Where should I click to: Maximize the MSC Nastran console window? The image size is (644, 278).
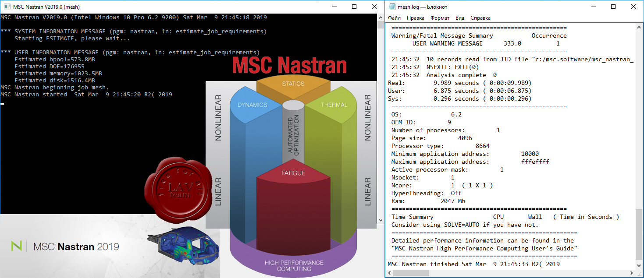coord(354,7)
